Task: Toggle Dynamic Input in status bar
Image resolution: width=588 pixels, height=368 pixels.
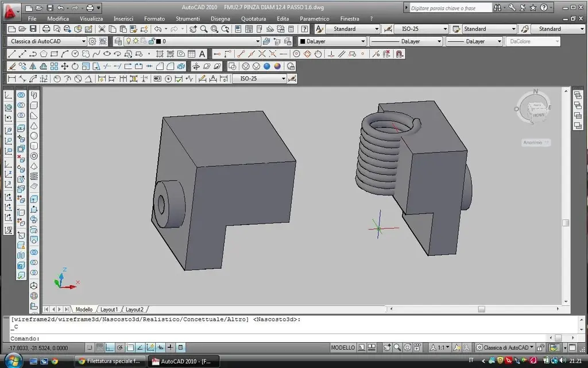Action: click(160, 347)
